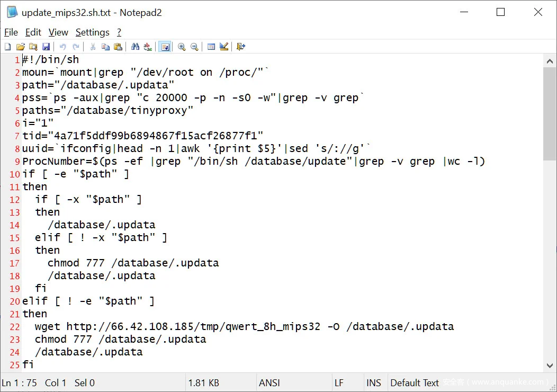
Task: Open the ? help menu
Action: 119,32
